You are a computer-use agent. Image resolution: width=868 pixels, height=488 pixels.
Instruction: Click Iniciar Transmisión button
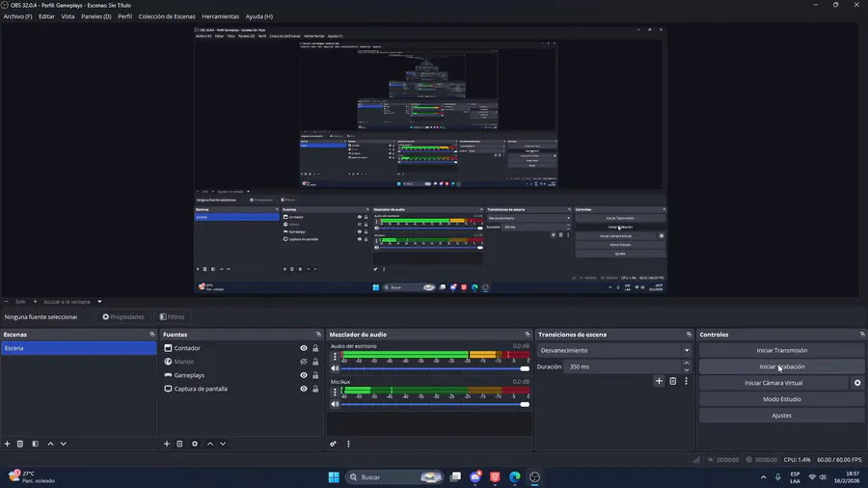click(781, 350)
